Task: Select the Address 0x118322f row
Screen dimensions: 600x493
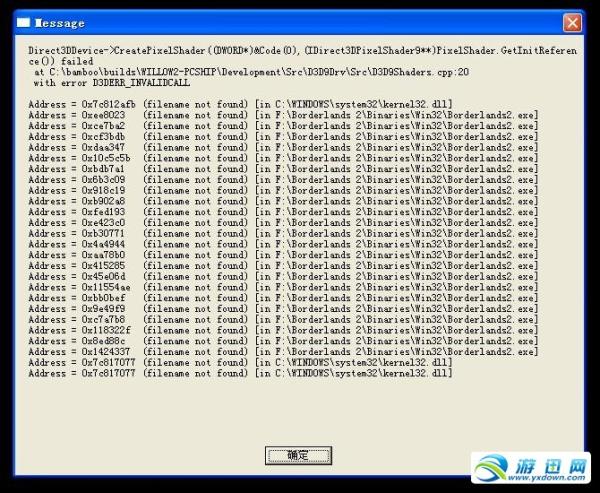Action: tap(283, 330)
